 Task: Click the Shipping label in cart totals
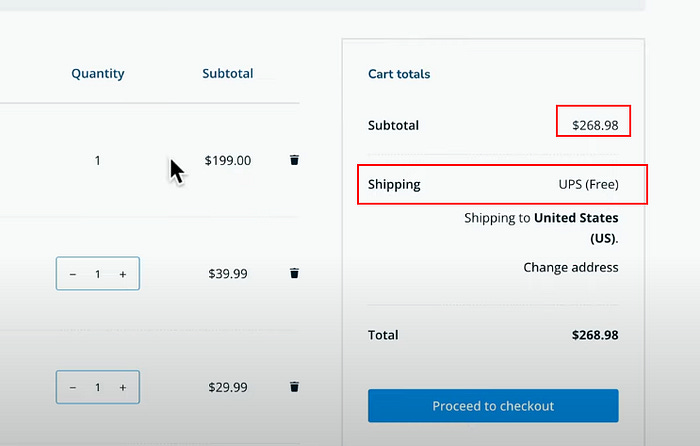coord(394,185)
